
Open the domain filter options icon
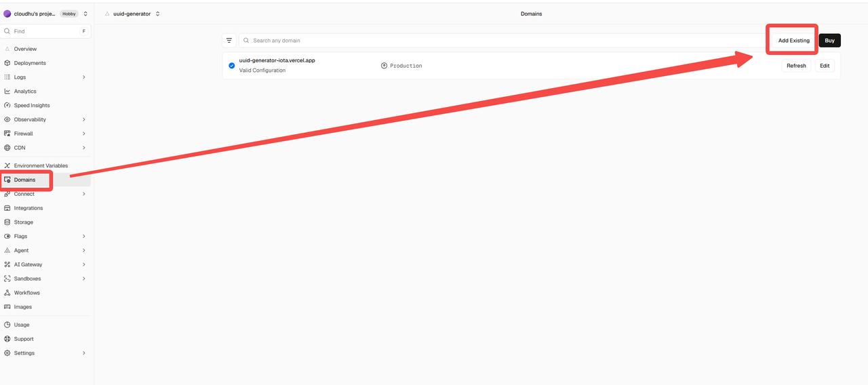[229, 41]
